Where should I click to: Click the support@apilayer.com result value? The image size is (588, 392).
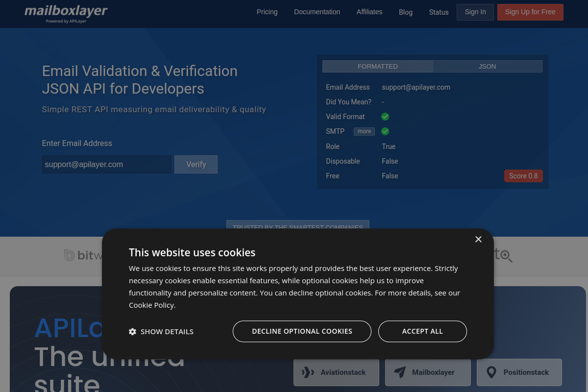coord(416,87)
